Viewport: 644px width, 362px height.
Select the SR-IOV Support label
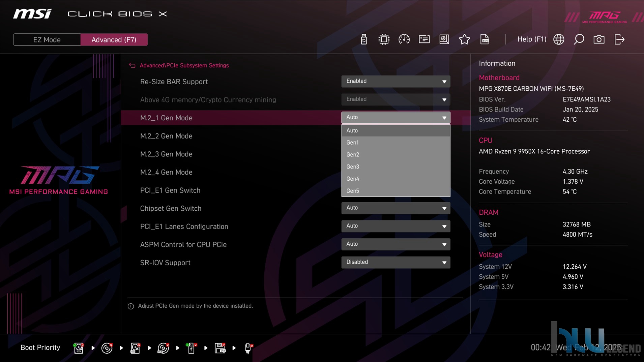(165, 263)
